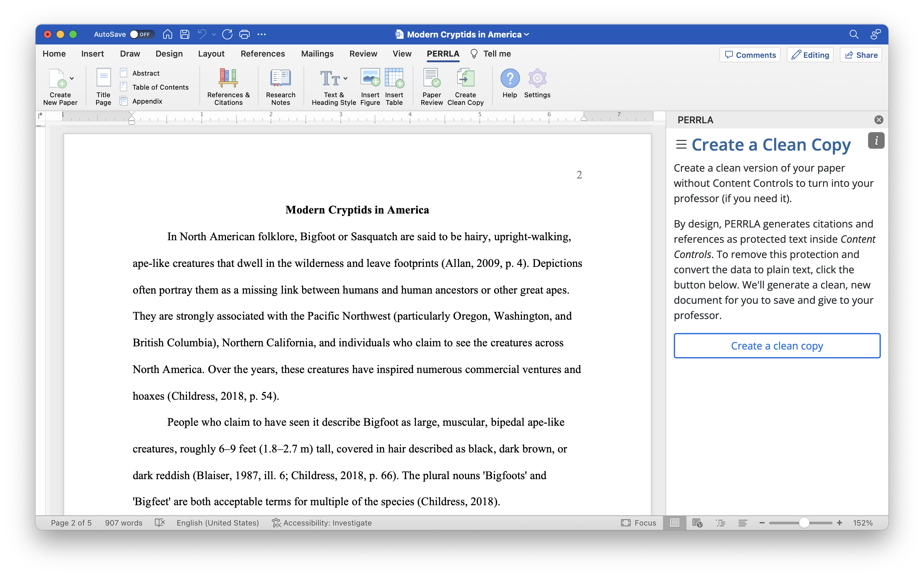The height and width of the screenshot is (577, 924).
Task: Click the Insert Table icon
Action: [394, 78]
